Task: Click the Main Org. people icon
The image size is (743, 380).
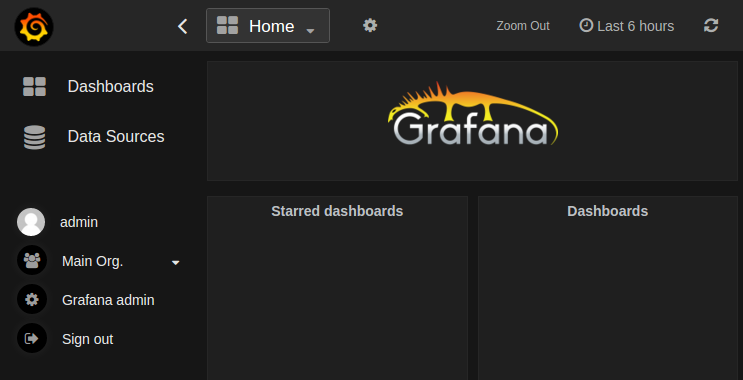Action: [x=32, y=260]
